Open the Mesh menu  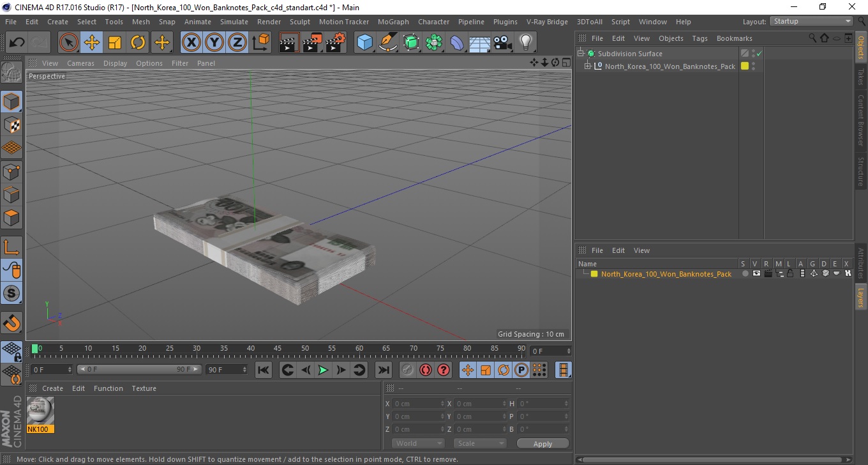pyautogui.click(x=140, y=22)
